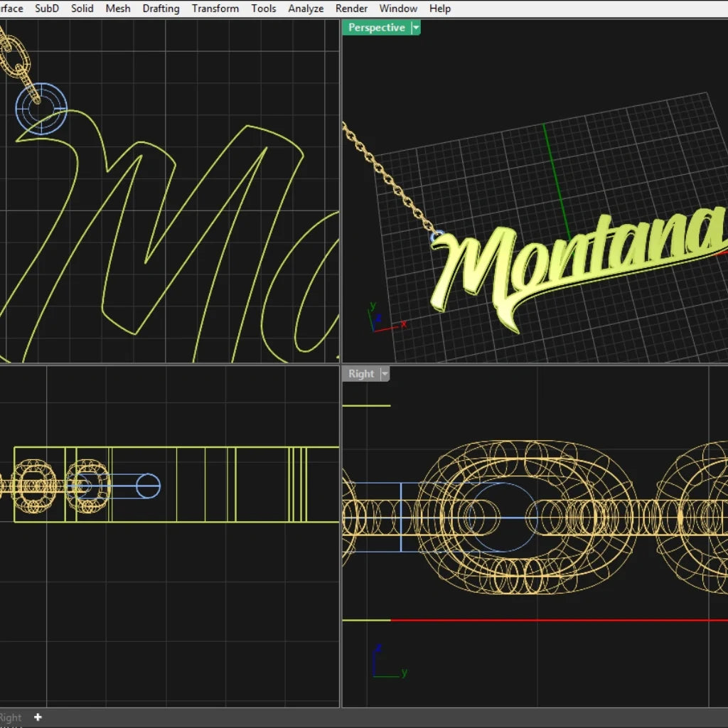The width and height of the screenshot is (728, 728).
Task: Open the SubD menu
Action: 47,9
